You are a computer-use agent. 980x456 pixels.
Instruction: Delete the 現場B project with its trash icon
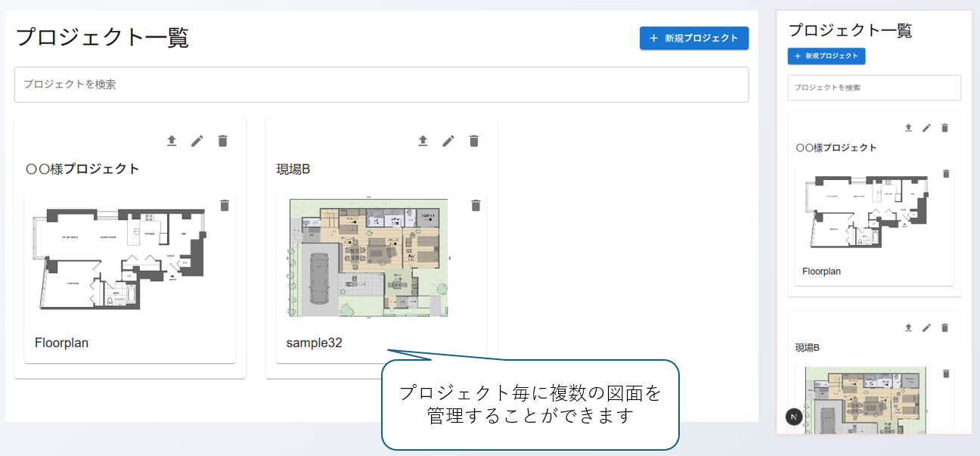click(x=474, y=141)
